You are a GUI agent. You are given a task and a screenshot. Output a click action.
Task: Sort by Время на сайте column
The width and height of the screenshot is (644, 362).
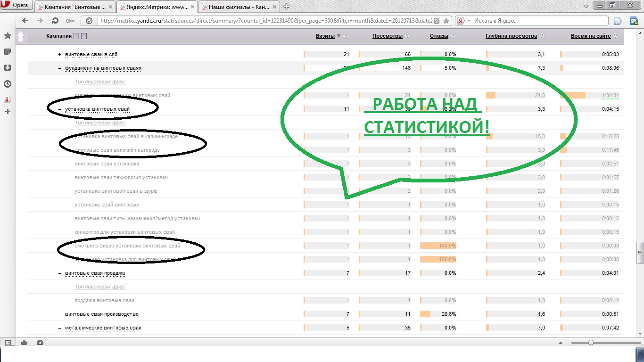tap(591, 36)
